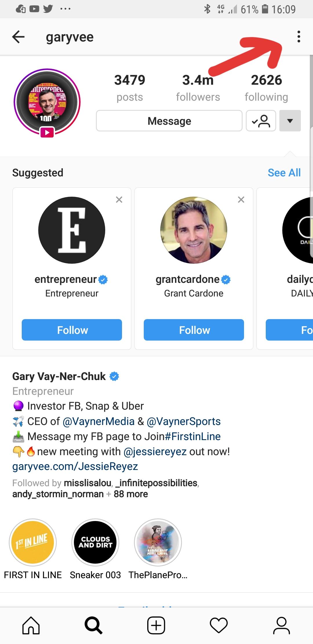Screen dimensions: 313x644
Task: Tap the Message button
Action: click(x=169, y=121)
